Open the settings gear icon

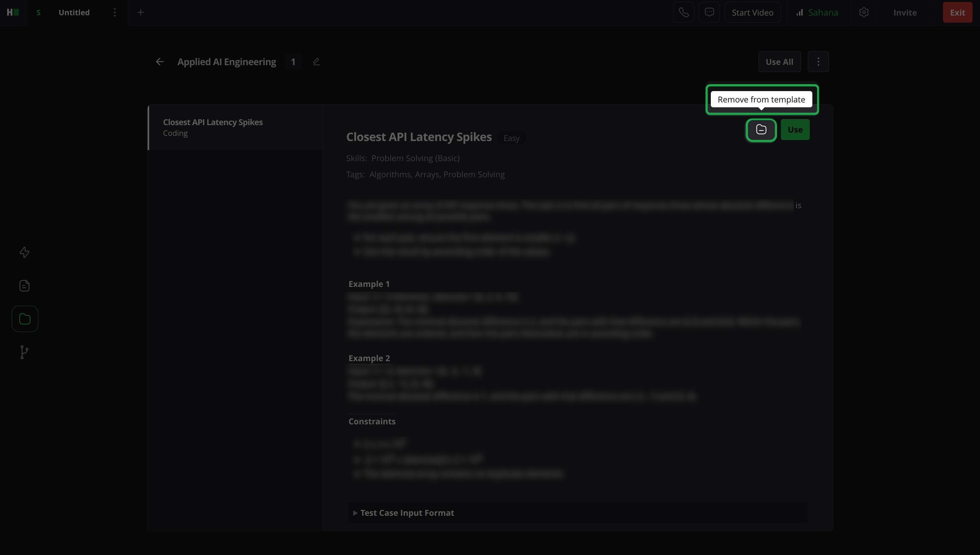click(864, 13)
